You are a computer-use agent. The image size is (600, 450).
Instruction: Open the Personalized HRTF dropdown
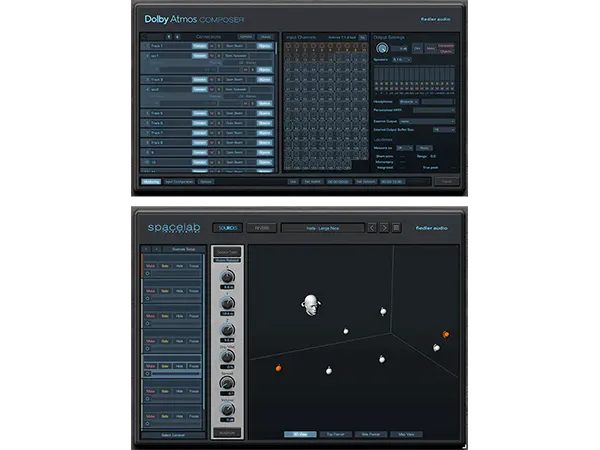coord(434,110)
